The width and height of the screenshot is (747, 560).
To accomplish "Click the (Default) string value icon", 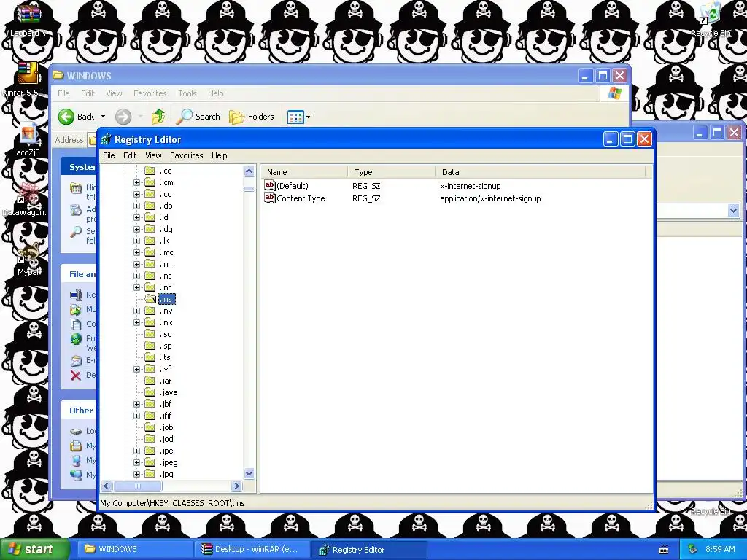I will click(270, 185).
